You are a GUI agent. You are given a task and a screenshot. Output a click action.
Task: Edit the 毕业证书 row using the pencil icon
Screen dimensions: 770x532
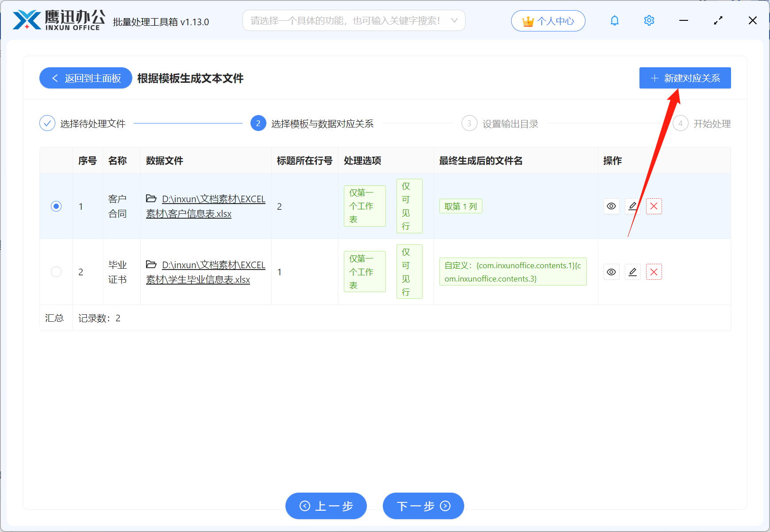point(632,272)
